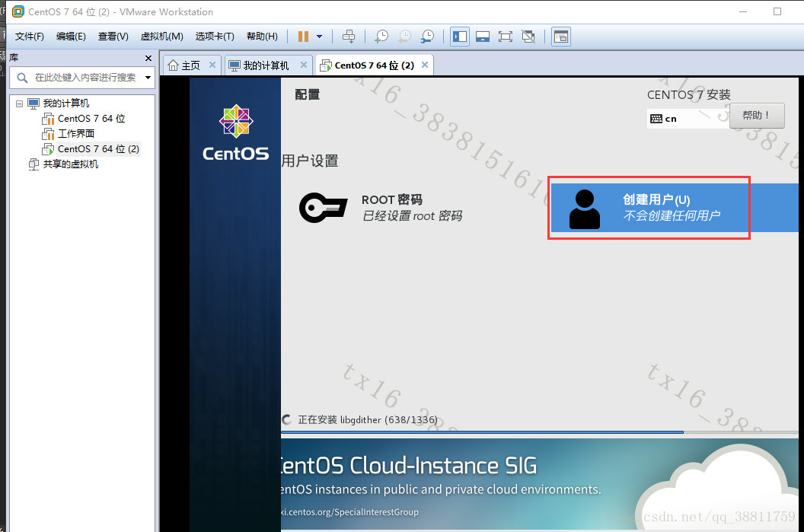This screenshot has width=804, height=532.
Task: Close the 库 library panel
Action: point(148,58)
